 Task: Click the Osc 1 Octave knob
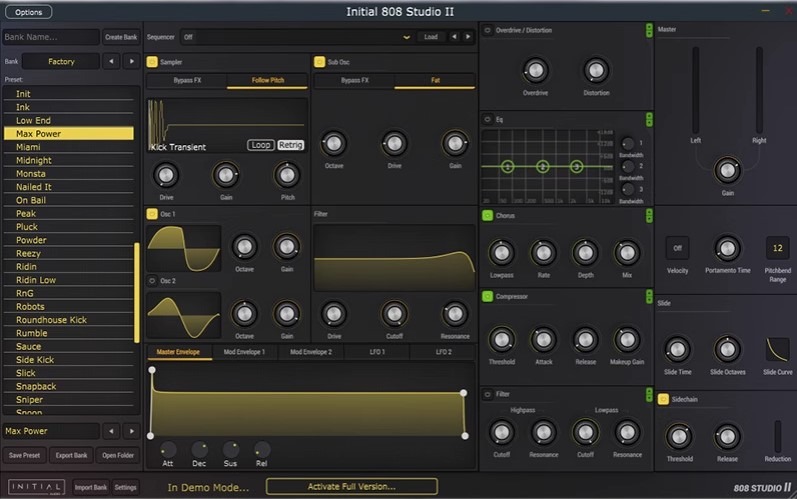click(x=244, y=247)
